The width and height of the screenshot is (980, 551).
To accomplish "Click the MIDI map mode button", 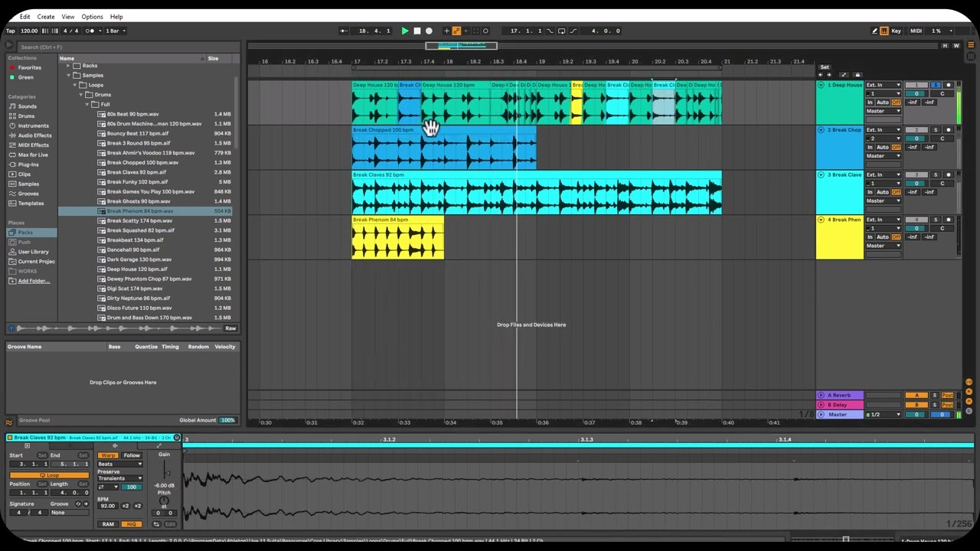I will (916, 31).
